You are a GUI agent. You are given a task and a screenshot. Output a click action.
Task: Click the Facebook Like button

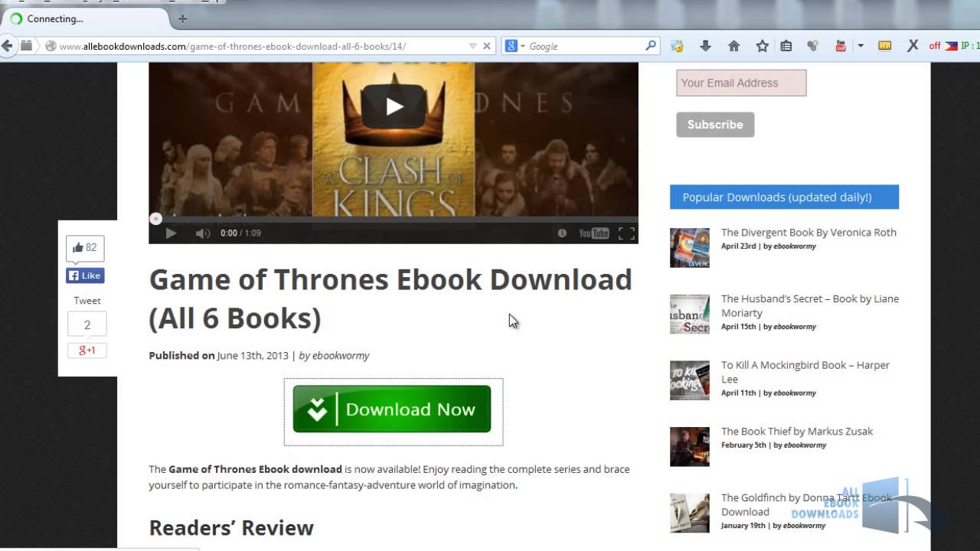pos(85,275)
